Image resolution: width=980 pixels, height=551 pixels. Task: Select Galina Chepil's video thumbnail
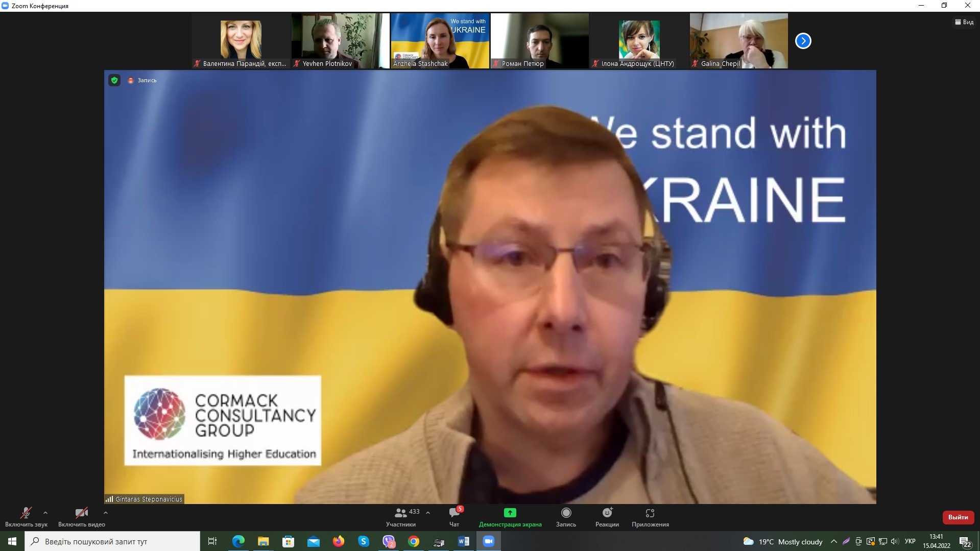point(739,41)
